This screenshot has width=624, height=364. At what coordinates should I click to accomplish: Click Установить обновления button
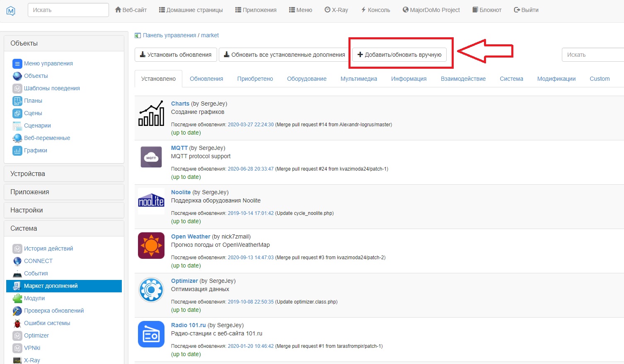tap(176, 55)
